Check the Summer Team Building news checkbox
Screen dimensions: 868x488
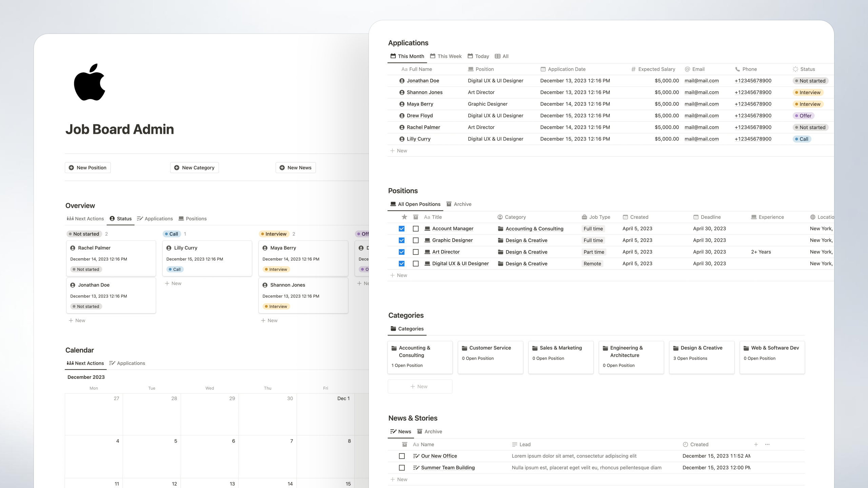(x=402, y=468)
